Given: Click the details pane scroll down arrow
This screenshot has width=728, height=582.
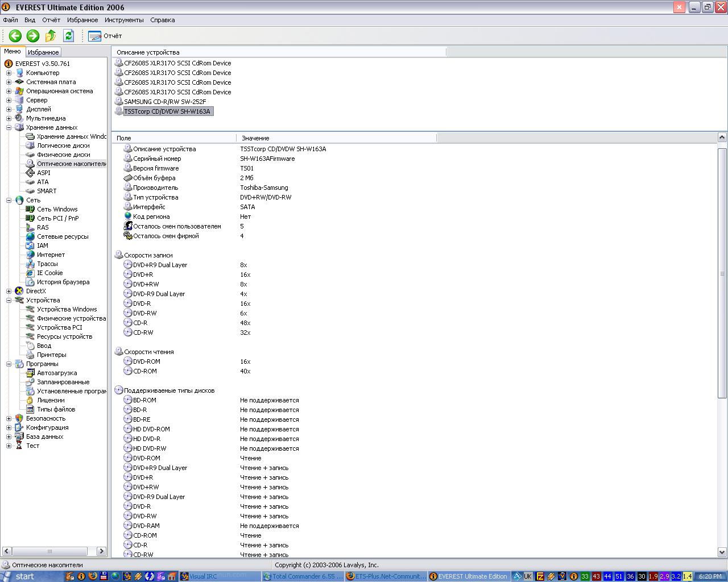Looking at the screenshot, I should click(x=722, y=552).
